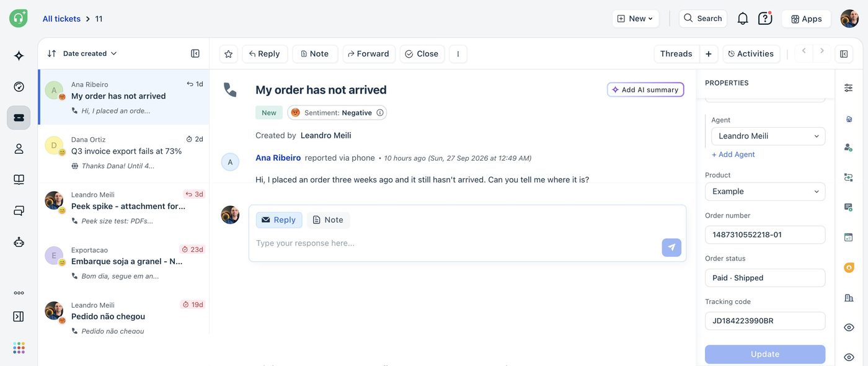Click the Type your response text area
The image size is (868, 366).
(x=456, y=243)
